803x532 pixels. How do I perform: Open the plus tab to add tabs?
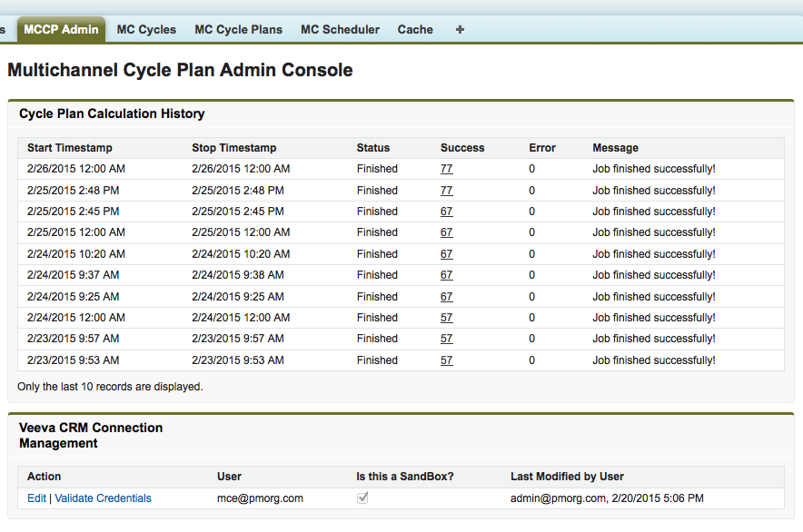460,29
